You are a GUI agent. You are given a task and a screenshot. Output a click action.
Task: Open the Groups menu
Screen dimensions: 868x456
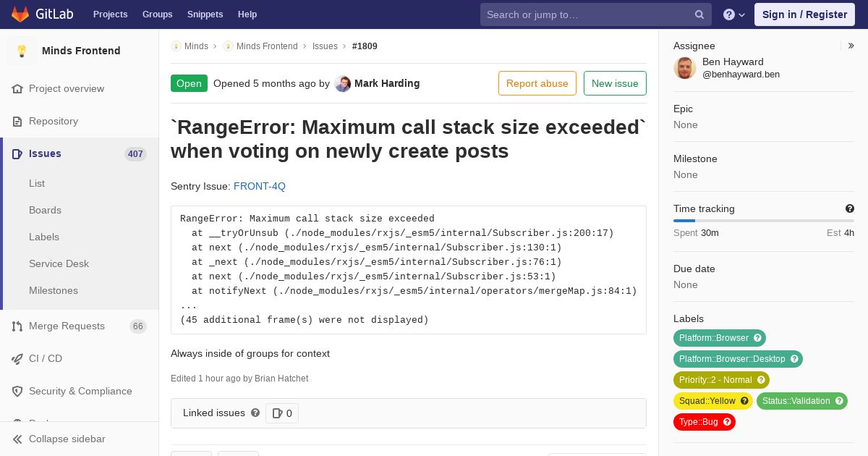pos(157,14)
